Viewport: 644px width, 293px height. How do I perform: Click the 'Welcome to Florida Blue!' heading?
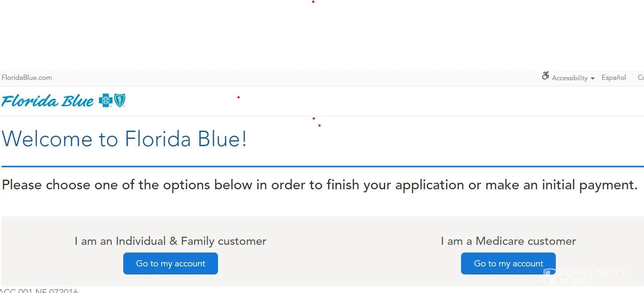(x=124, y=139)
